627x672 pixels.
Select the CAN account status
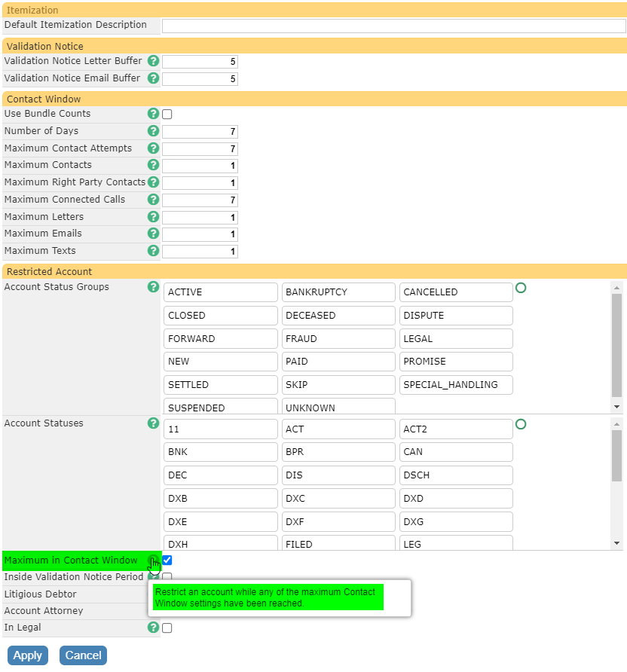456,452
